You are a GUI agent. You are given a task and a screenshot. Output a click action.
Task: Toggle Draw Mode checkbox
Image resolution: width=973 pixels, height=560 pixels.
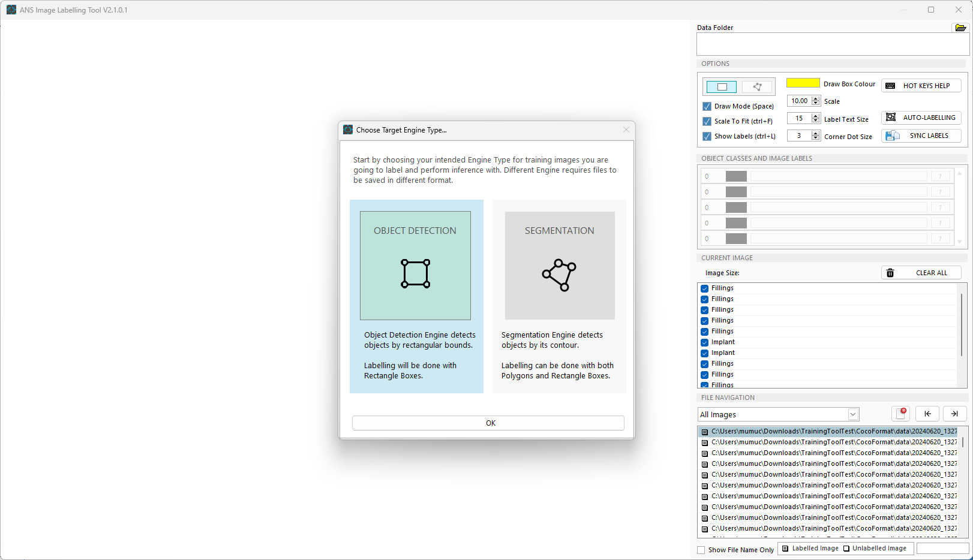[x=707, y=106]
